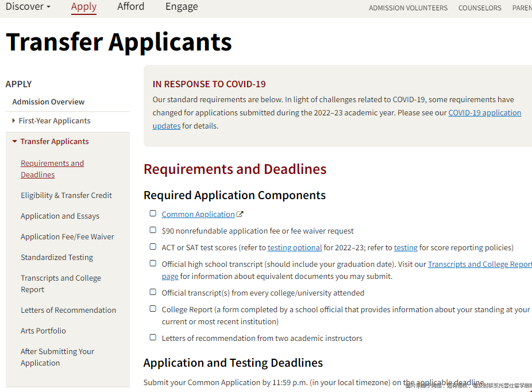The image size is (532, 392).
Task: Open the Engage navigation tab
Action: coord(182,7)
